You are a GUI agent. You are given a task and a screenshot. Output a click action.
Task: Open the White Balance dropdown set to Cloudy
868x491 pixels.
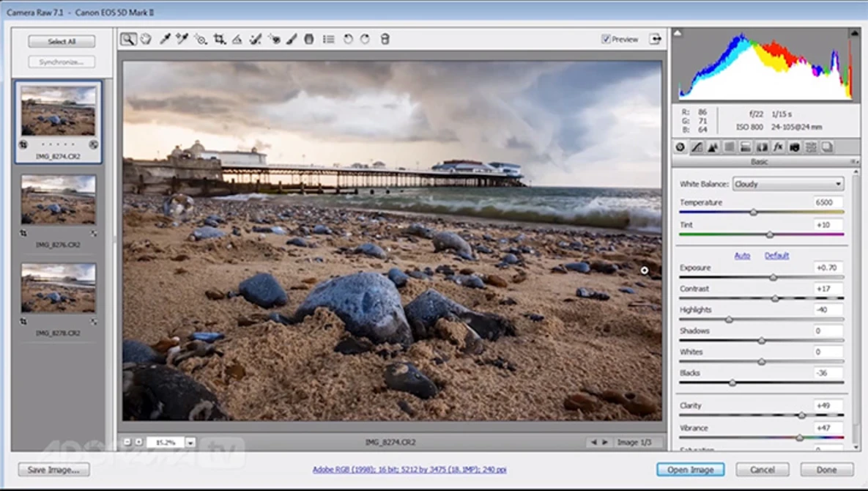(788, 185)
